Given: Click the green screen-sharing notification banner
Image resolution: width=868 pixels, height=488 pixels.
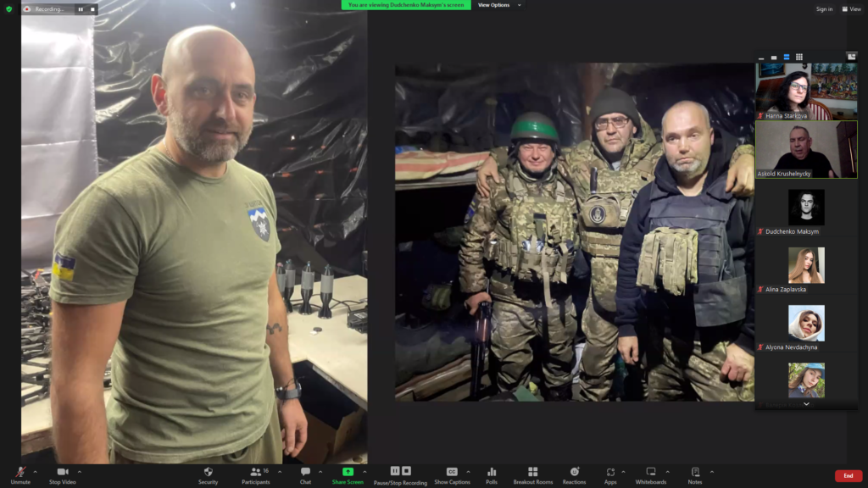Looking at the screenshot, I should [406, 5].
